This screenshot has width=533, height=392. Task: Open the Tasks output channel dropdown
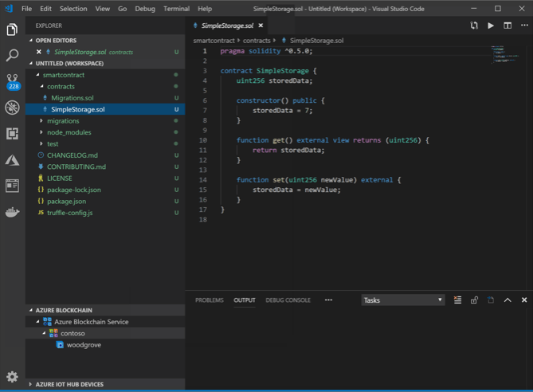[x=403, y=300]
